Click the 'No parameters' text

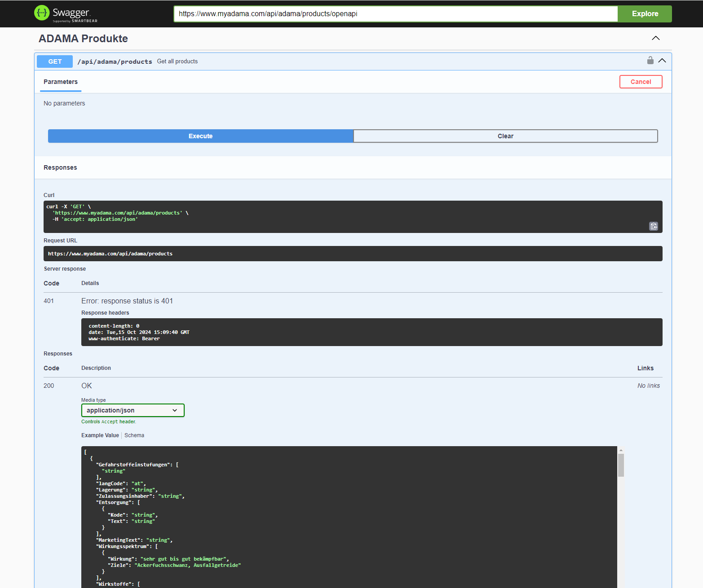(64, 103)
